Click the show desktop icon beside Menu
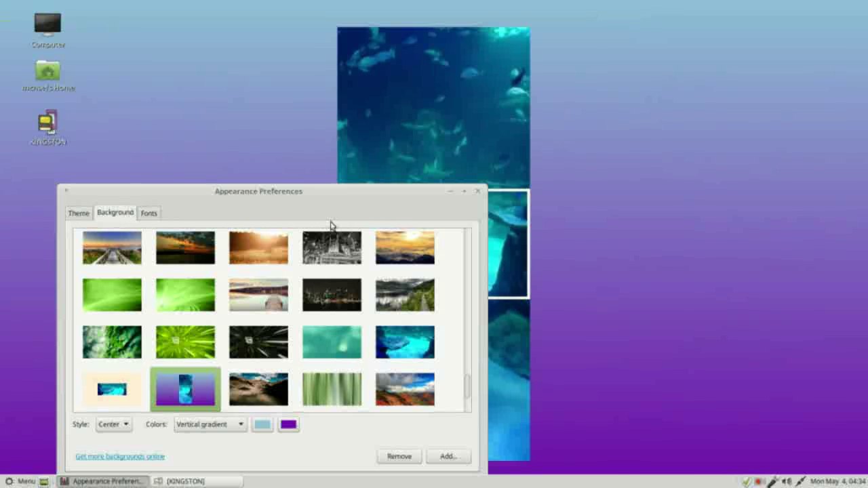The height and width of the screenshot is (488, 868). (44, 481)
